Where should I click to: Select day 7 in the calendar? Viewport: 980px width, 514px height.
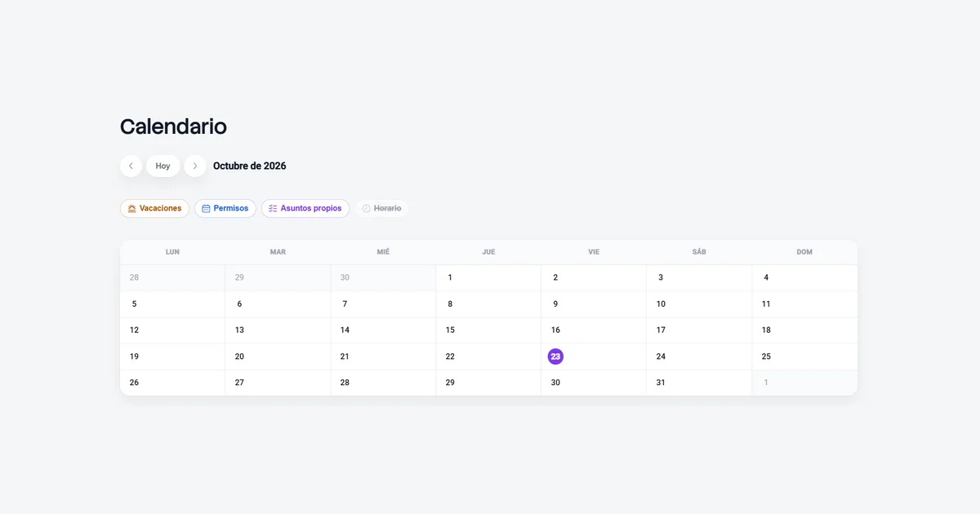(x=383, y=304)
